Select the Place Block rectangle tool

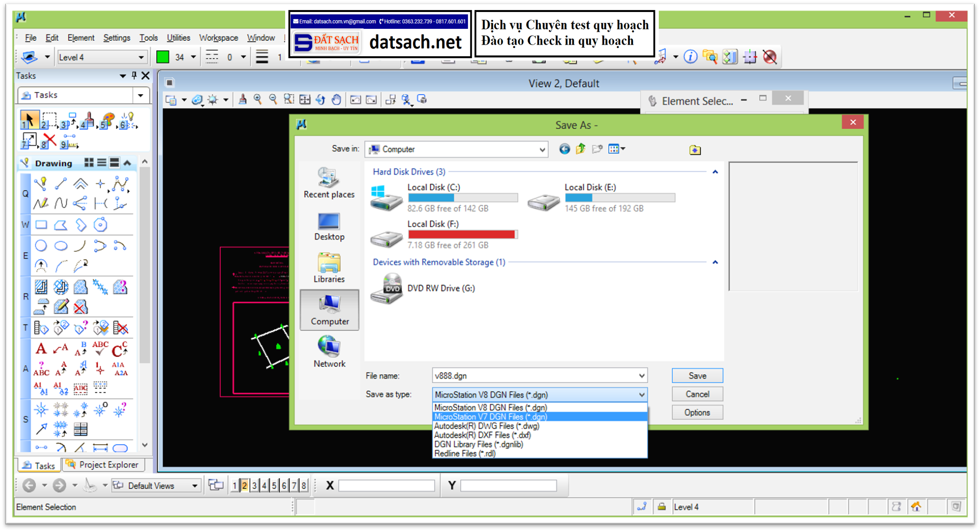(x=41, y=224)
